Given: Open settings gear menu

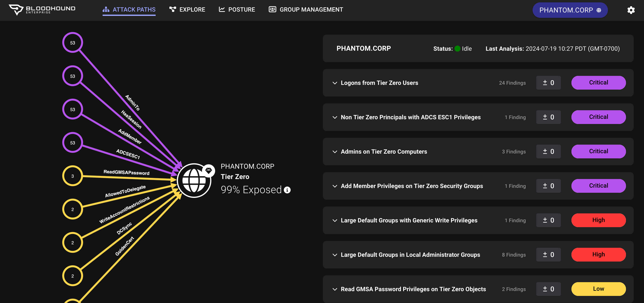Looking at the screenshot, I should point(631,10).
